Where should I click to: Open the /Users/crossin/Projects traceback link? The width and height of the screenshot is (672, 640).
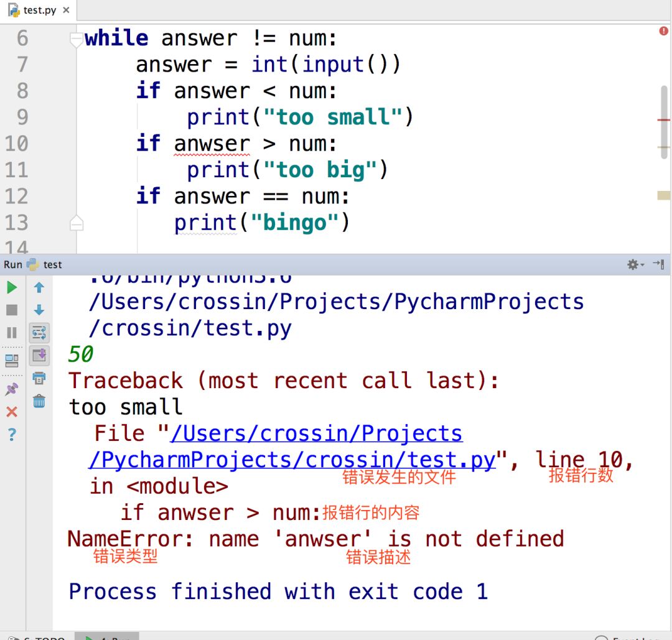coord(316,433)
